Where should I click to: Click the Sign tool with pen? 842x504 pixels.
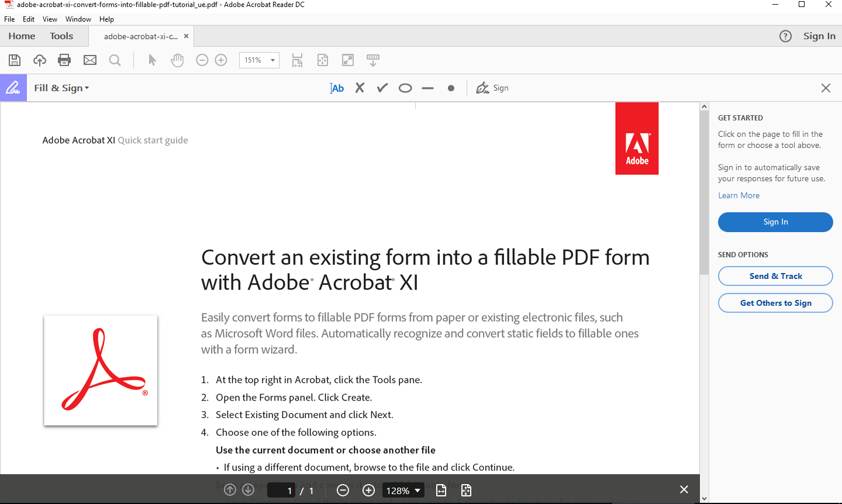pyautogui.click(x=492, y=88)
